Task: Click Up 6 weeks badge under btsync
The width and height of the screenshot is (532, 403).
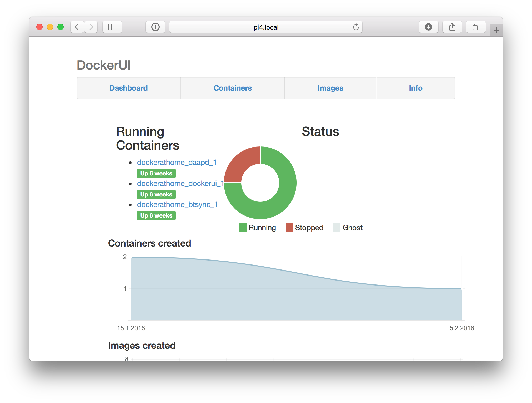Action: 156,215
